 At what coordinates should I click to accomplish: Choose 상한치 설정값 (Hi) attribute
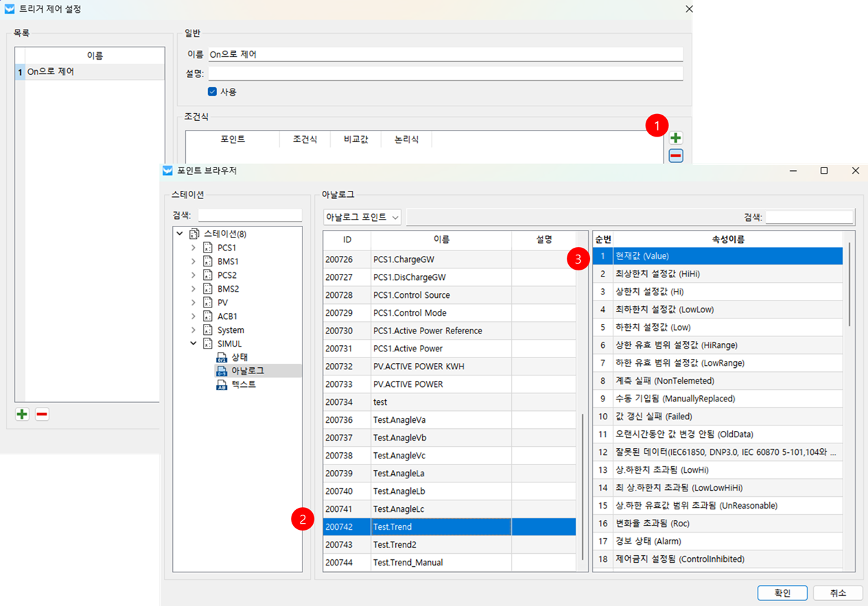[x=717, y=292]
